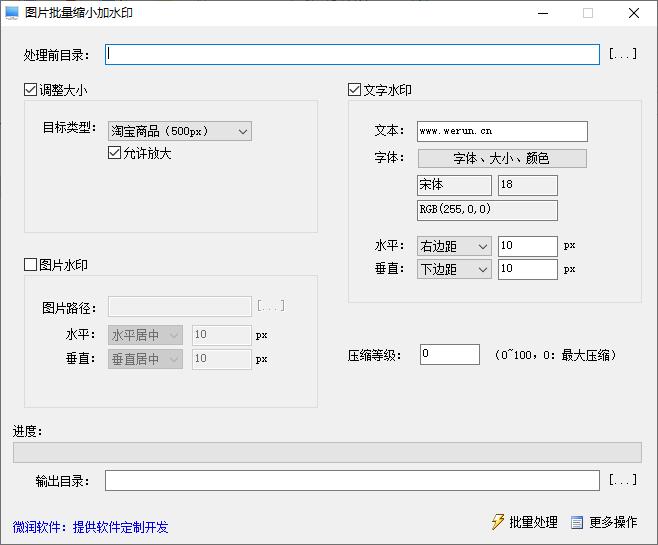Image resolution: width=658 pixels, height=545 pixels.
Task: Open the 微润软件：提供软件定制开发 link
Action: 90,527
